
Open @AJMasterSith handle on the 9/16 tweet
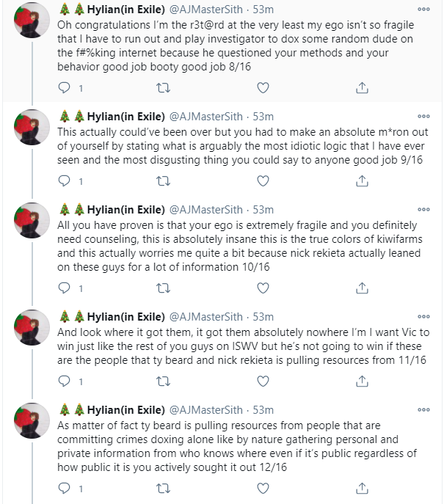tap(205, 117)
